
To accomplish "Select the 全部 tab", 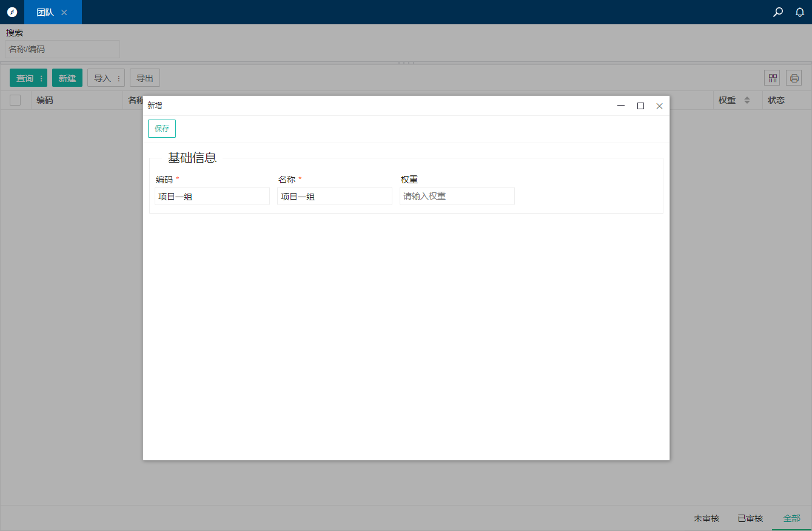I will pyautogui.click(x=791, y=518).
